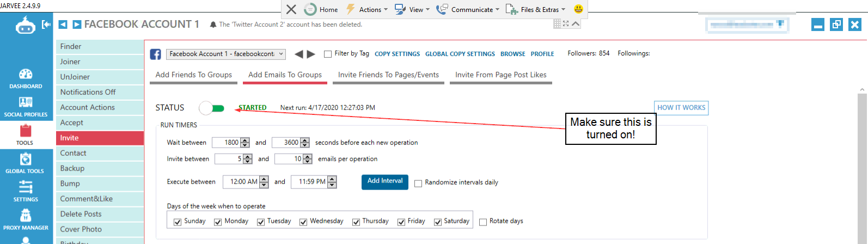Select next account with black right triangle
Image resolution: width=868 pixels, height=244 pixels.
pyautogui.click(x=311, y=54)
